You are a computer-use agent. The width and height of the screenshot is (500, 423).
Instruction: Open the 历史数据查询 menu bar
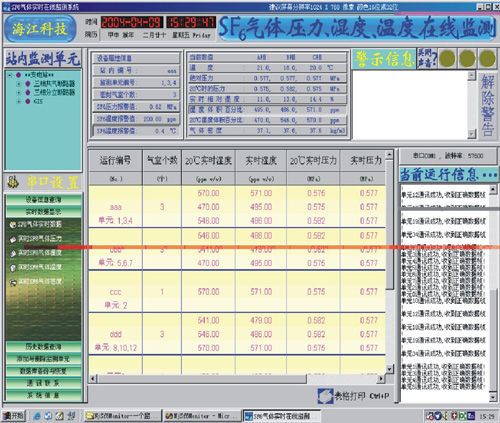(43, 347)
